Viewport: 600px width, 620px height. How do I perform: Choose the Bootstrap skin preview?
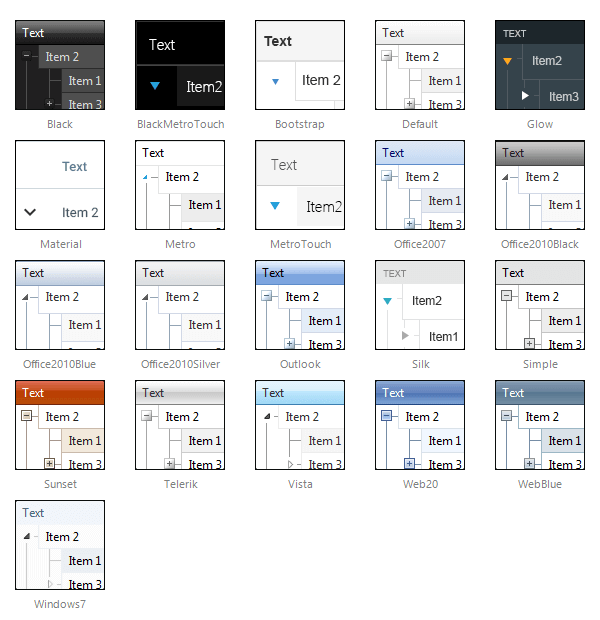click(300, 65)
